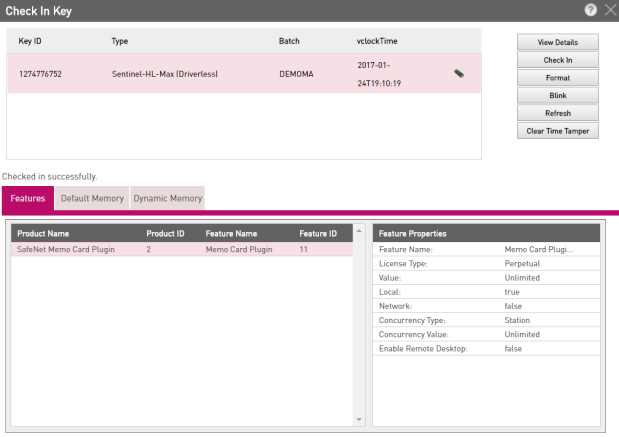This screenshot has width=619, height=437.
Task: Click the Feature ID value 11
Action: pyautogui.click(x=303, y=249)
